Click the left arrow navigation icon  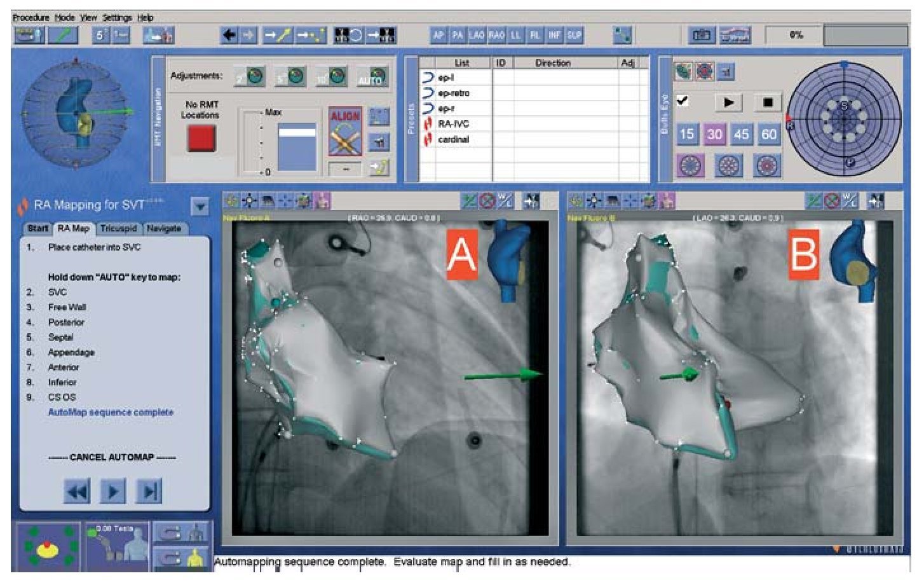(229, 36)
